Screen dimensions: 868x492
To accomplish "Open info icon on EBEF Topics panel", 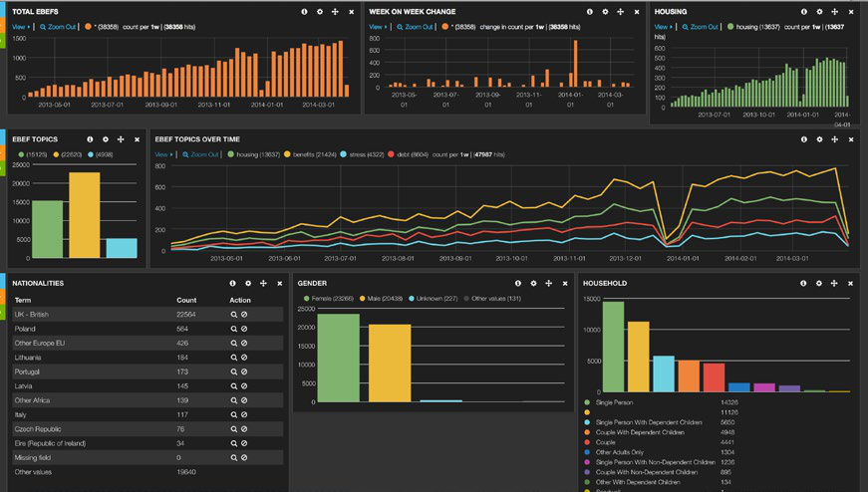I will 90,139.
